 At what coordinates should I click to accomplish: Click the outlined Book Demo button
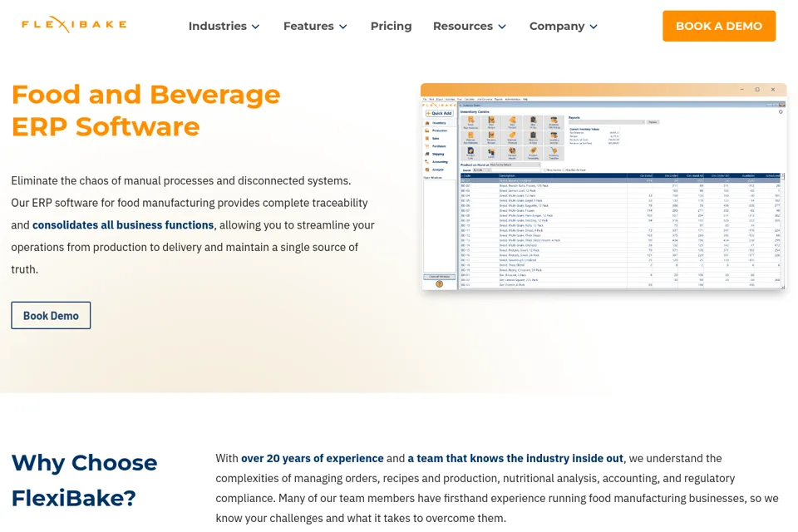click(x=51, y=315)
